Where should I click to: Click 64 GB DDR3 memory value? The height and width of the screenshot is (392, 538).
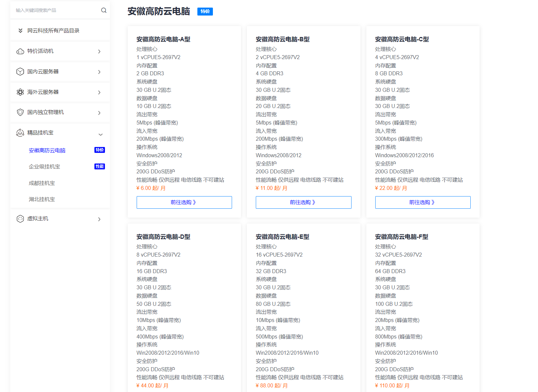[x=390, y=271]
